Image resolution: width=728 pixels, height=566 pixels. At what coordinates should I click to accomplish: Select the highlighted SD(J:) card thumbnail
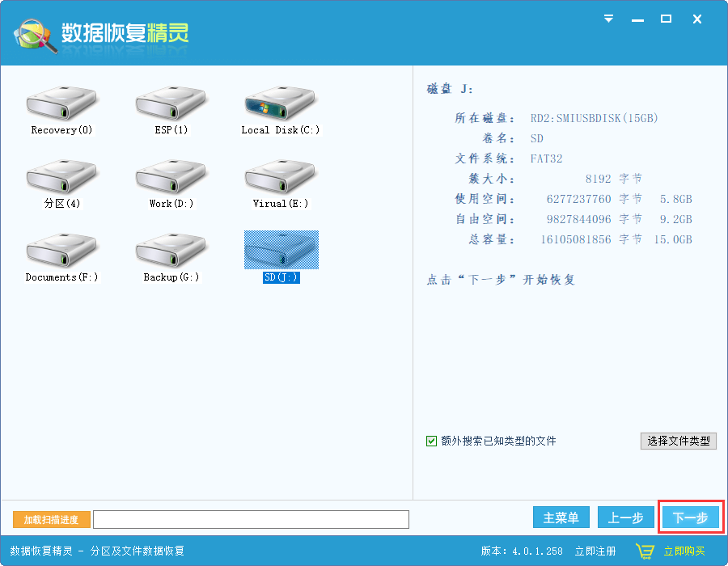280,251
